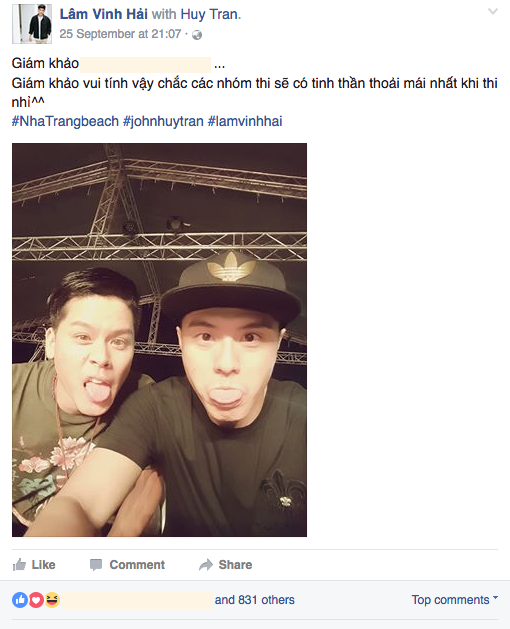Open the post options chevron menu
The height and width of the screenshot is (629, 510).
point(493,11)
